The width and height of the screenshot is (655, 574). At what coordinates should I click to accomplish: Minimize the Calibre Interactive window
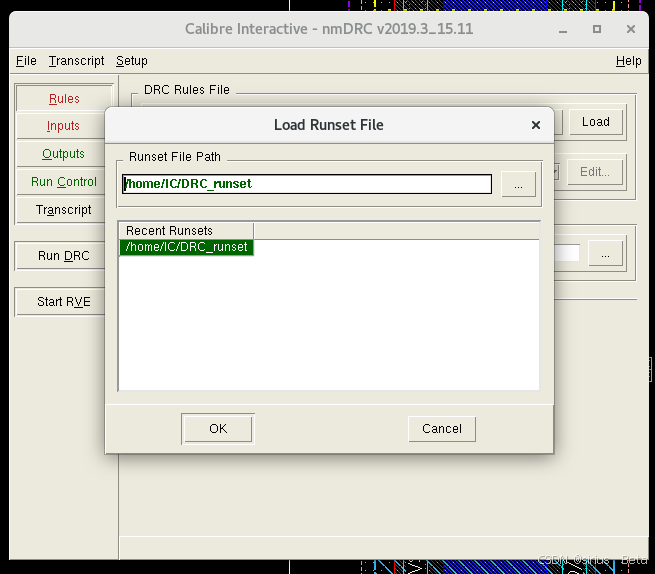[563, 30]
